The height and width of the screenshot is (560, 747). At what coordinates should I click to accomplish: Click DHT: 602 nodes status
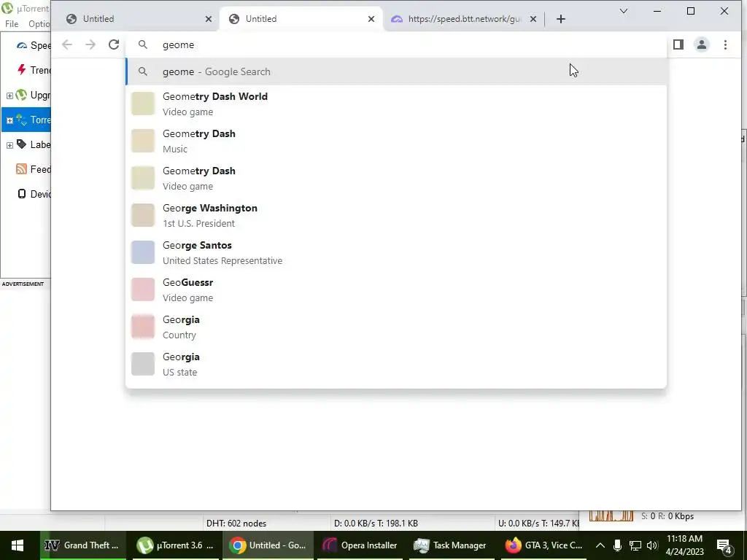point(236,524)
